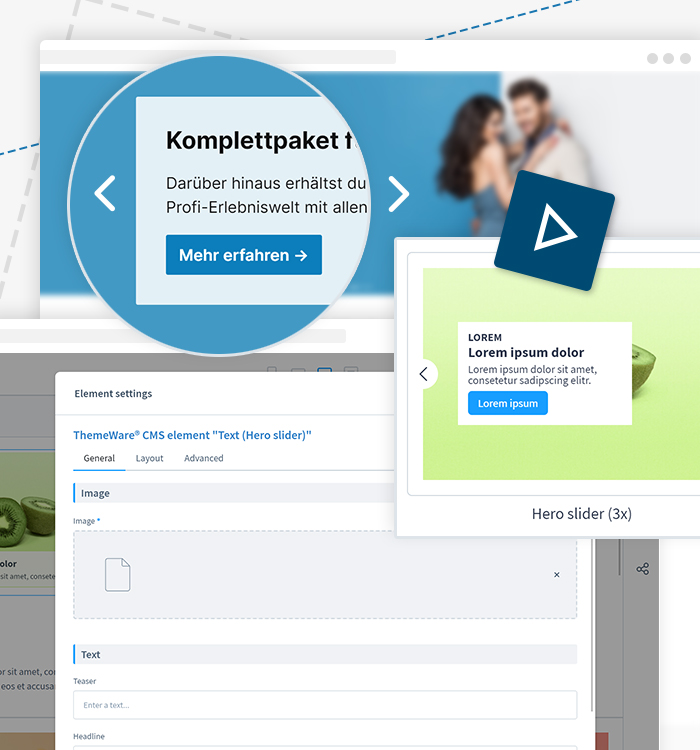This screenshot has height=750, width=700.
Task: Click the blue Lorem ipsum button
Action: click(x=507, y=403)
